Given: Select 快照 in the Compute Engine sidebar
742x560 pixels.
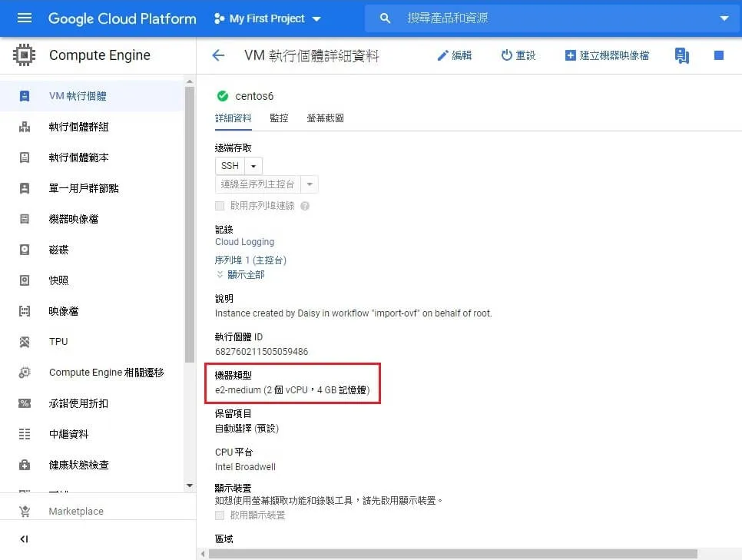Looking at the screenshot, I should (58, 280).
